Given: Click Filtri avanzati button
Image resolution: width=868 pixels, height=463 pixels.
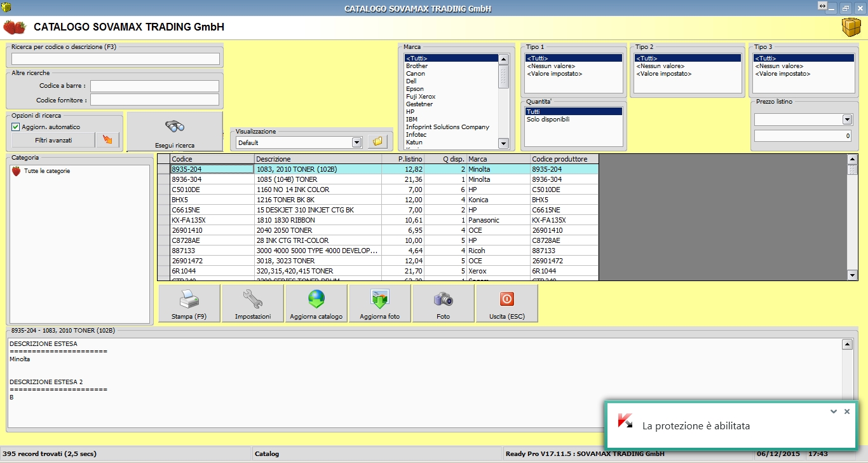Looking at the screenshot, I should point(53,140).
